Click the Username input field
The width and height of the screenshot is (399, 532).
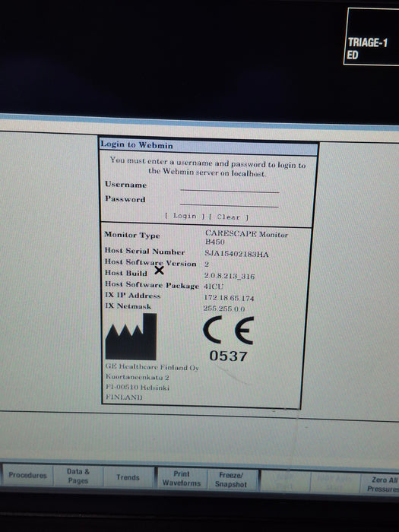pyautogui.click(x=230, y=187)
